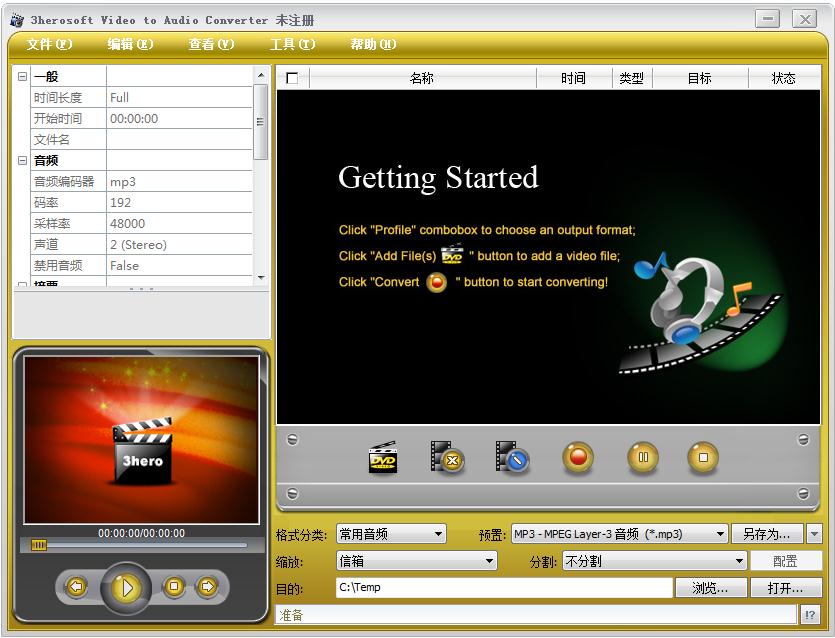Image resolution: width=835 pixels, height=638 pixels.
Task: Click the remove file icon with X
Action: pyautogui.click(x=447, y=458)
